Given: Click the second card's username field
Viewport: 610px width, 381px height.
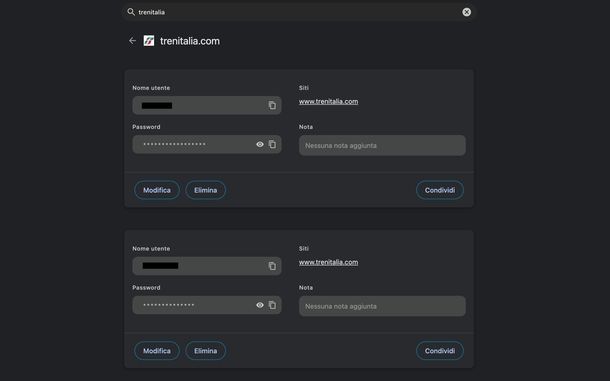Looking at the screenshot, I should click(x=207, y=266).
